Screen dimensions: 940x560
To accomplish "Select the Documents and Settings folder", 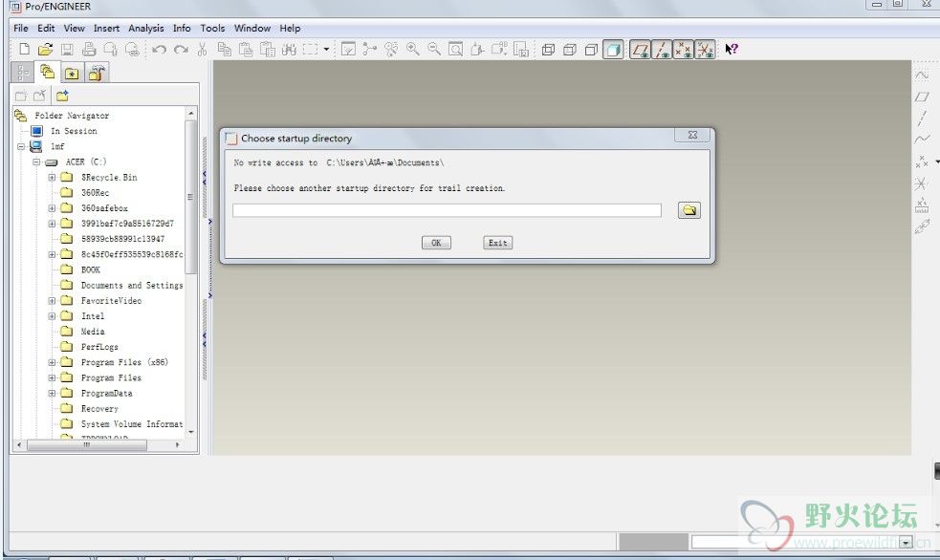I will 132,285.
